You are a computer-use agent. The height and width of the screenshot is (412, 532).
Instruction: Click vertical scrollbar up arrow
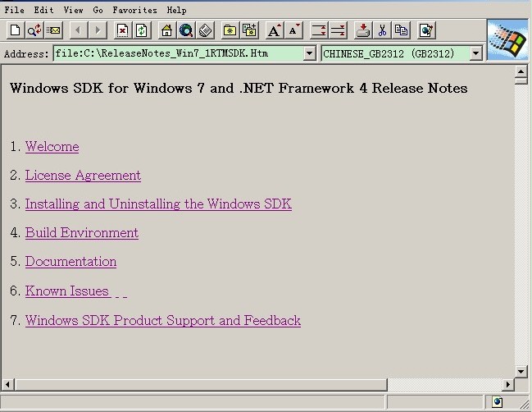coord(521,71)
